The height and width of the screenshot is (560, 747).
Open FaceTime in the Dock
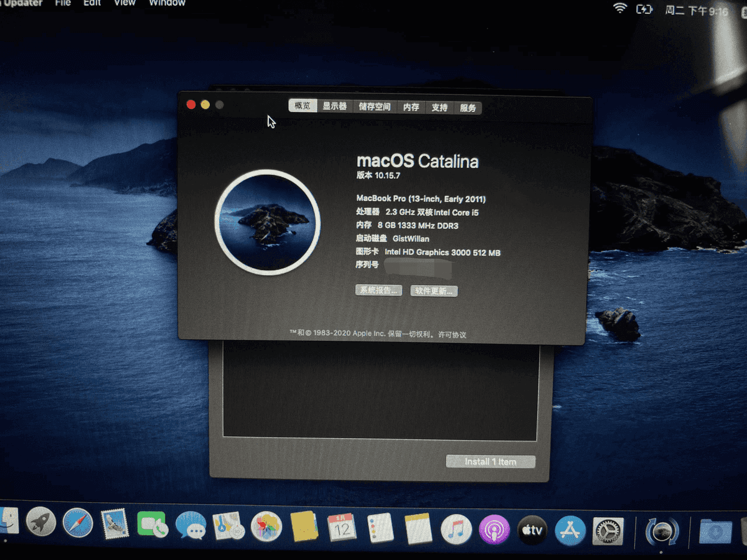(152, 526)
